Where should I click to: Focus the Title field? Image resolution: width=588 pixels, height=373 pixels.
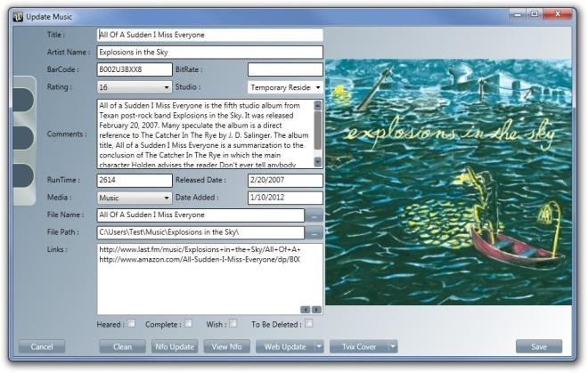pyautogui.click(x=210, y=35)
